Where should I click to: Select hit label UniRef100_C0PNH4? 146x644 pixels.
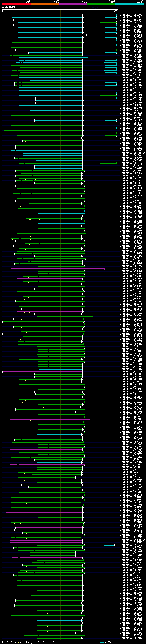[131, 620]
